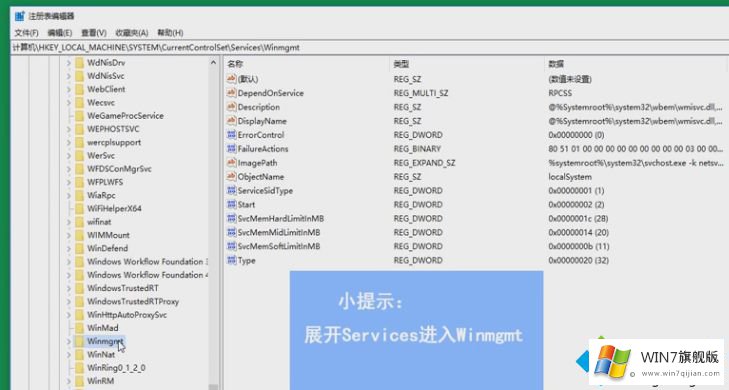
Task: Select the SvcMemMidLimitInMB value name
Action: pos(279,232)
